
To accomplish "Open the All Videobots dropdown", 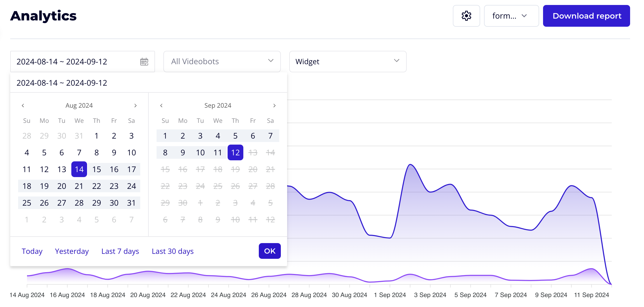I will click(222, 62).
